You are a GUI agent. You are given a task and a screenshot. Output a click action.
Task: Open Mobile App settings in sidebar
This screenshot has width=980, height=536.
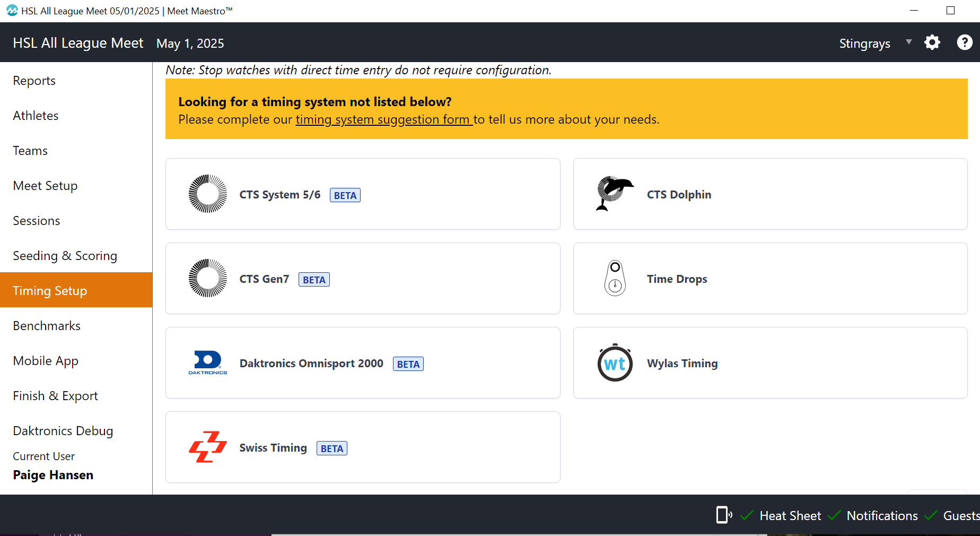pyautogui.click(x=76, y=361)
